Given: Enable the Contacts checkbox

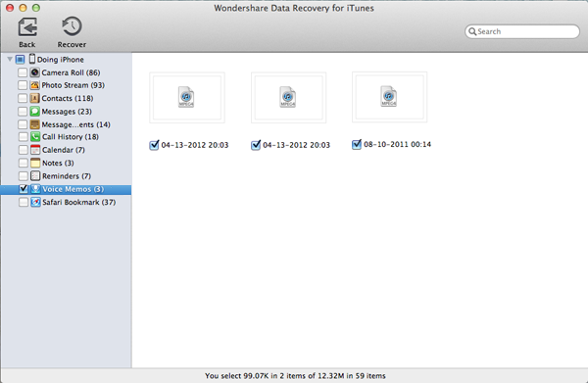Looking at the screenshot, I should tap(23, 99).
